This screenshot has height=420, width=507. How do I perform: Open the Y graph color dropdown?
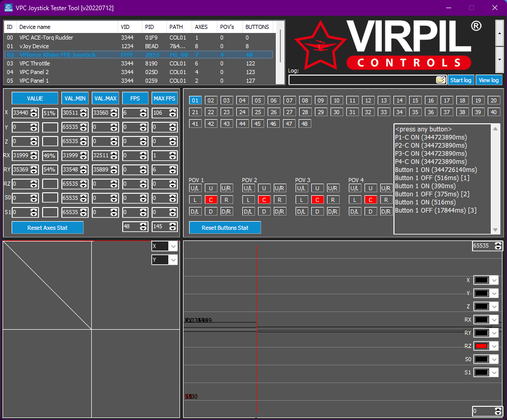494,294
